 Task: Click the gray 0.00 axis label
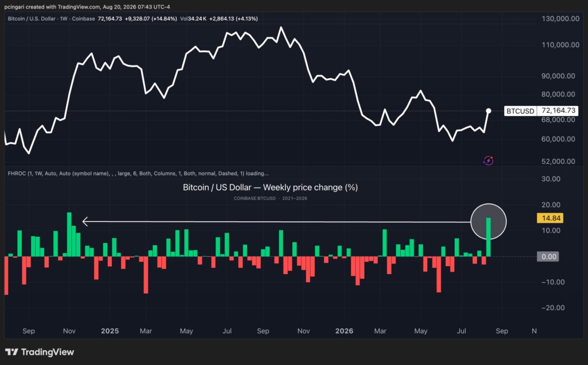coord(548,256)
